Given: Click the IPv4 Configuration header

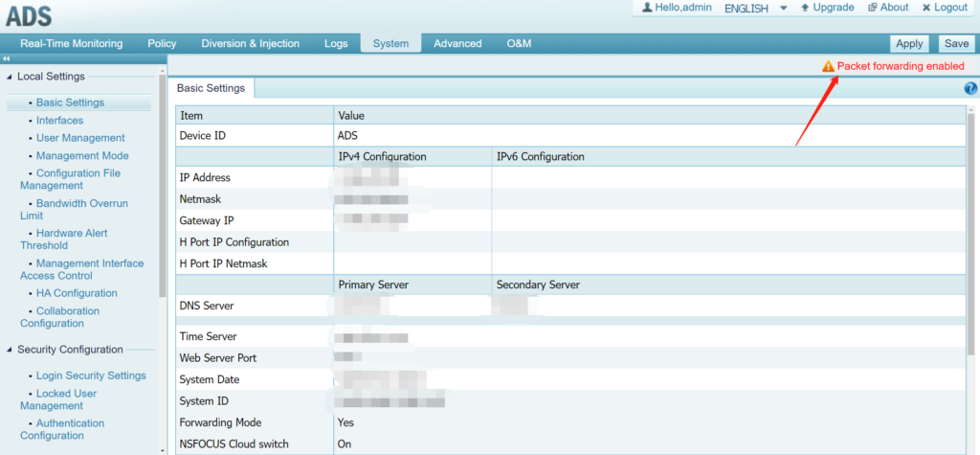Looking at the screenshot, I should click(x=383, y=156).
